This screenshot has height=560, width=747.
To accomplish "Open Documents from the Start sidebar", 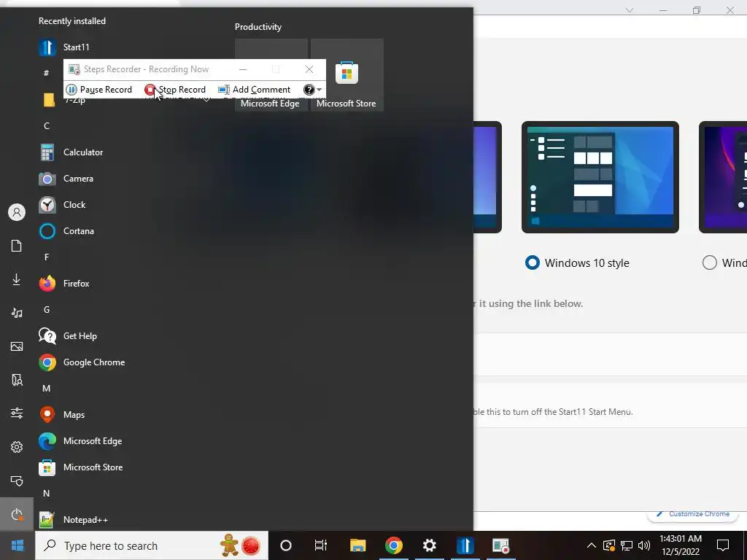I will tap(17, 246).
